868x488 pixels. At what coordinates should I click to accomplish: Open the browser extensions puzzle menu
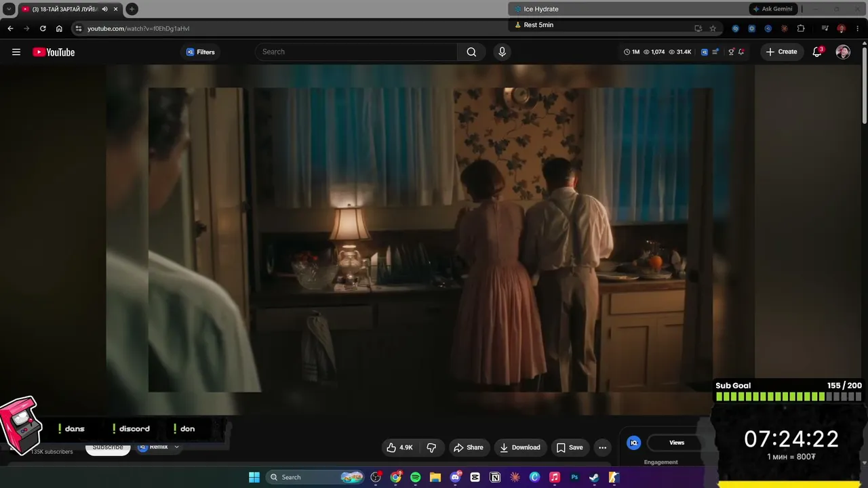pos(801,28)
